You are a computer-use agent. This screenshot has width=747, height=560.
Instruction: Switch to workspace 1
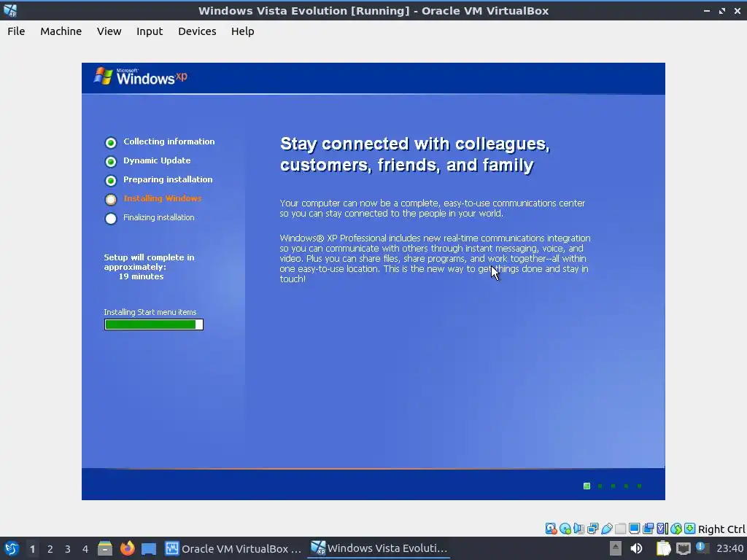tap(32, 549)
